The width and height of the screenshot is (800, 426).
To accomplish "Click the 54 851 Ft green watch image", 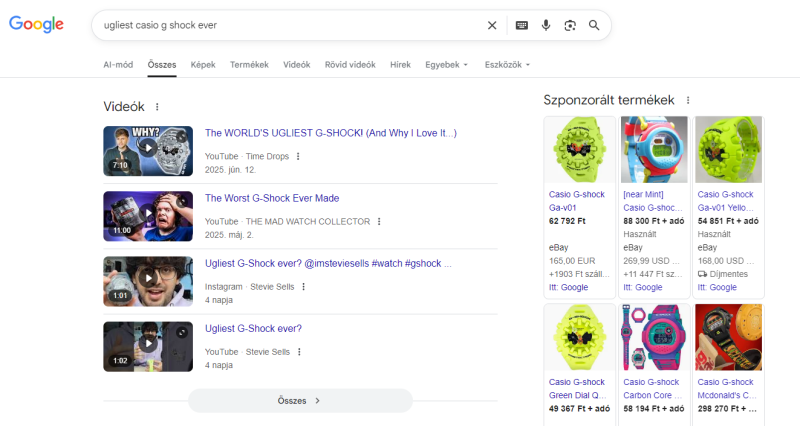I will (x=729, y=149).
